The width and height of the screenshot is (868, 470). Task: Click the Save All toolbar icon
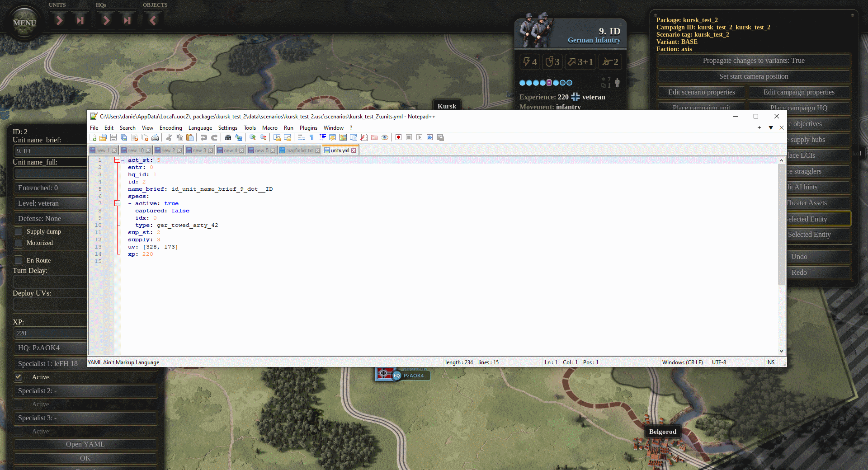pyautogui.click(x=124, y=137)
